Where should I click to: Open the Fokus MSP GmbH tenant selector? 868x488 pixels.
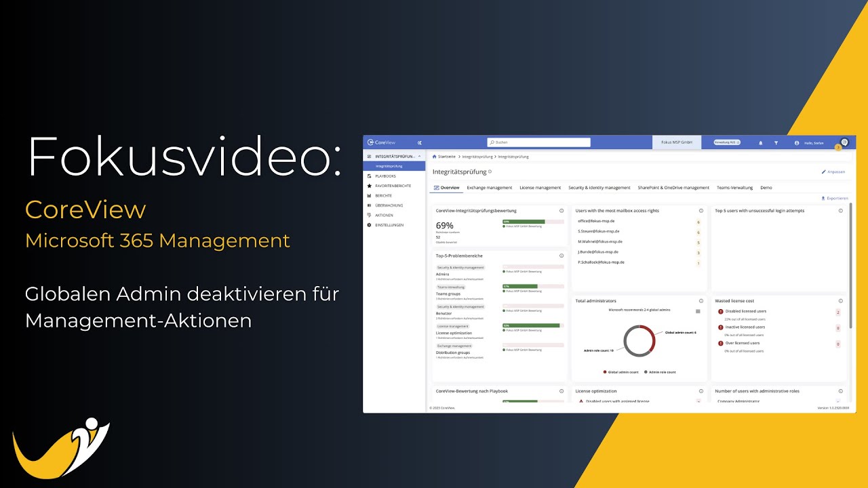point(676,142)
